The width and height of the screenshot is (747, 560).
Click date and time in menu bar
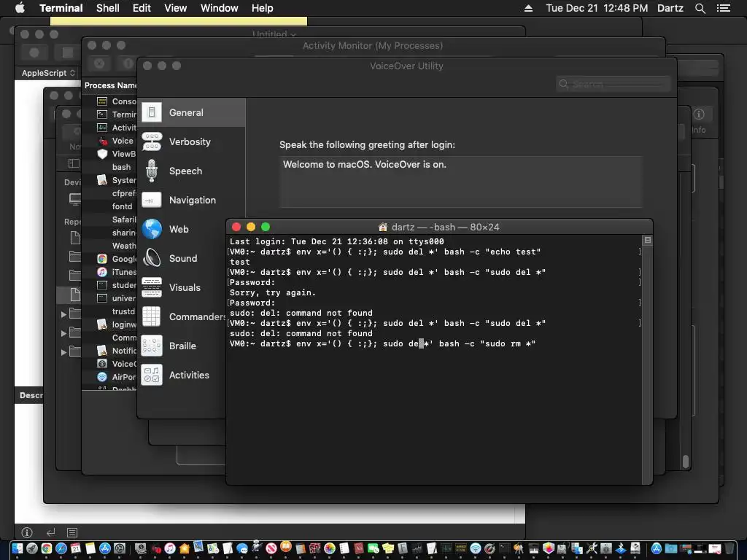[x=597, y=8]
